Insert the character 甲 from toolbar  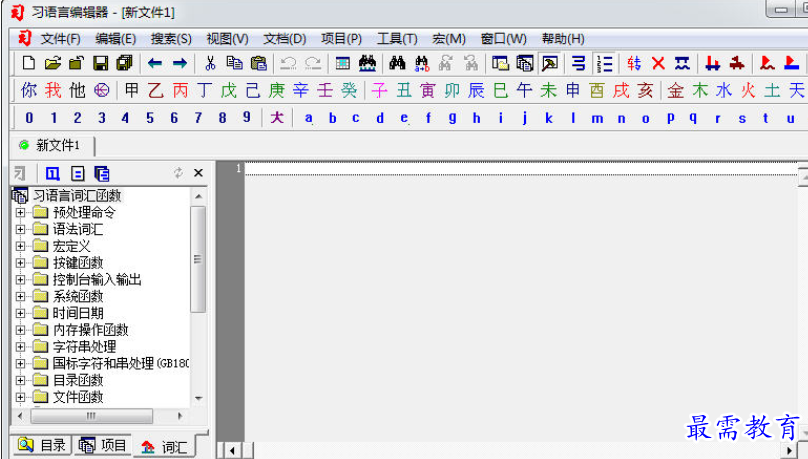tap(131, 91)
